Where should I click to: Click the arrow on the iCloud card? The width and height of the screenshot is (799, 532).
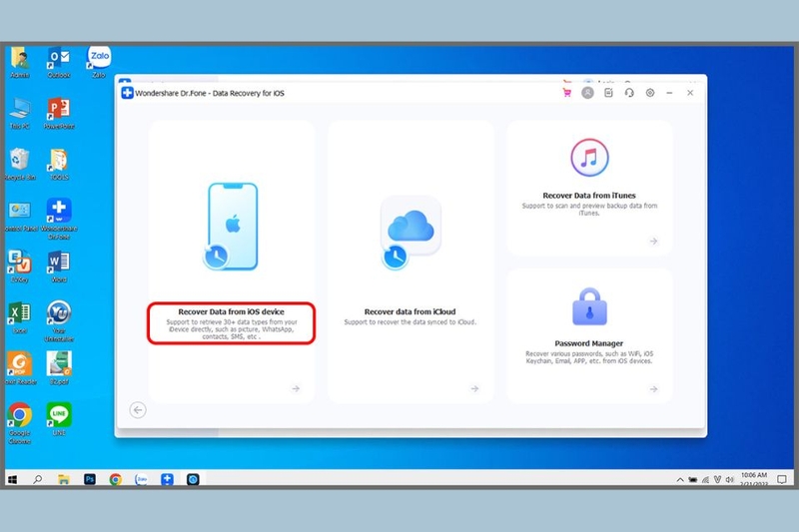pyautogui.click(x=474, y=388)
